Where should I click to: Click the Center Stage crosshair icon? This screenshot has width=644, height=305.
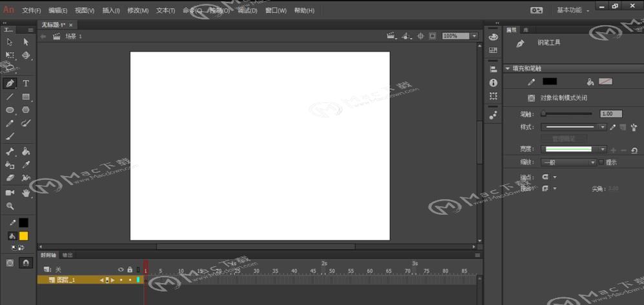[x=420, y=36]
